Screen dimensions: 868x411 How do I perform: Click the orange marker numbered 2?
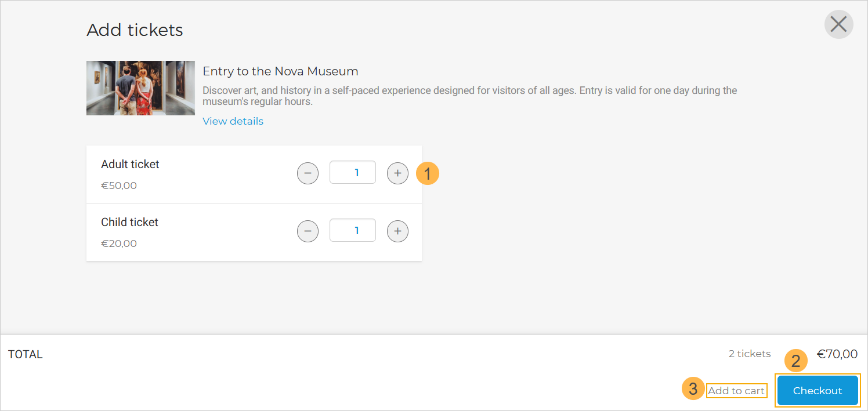point(796,361)
